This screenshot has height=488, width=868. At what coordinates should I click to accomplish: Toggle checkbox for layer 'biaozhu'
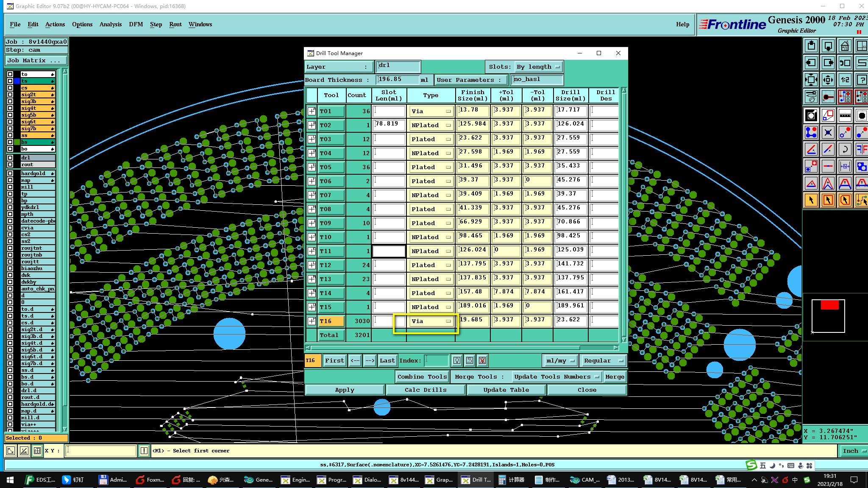10,268
